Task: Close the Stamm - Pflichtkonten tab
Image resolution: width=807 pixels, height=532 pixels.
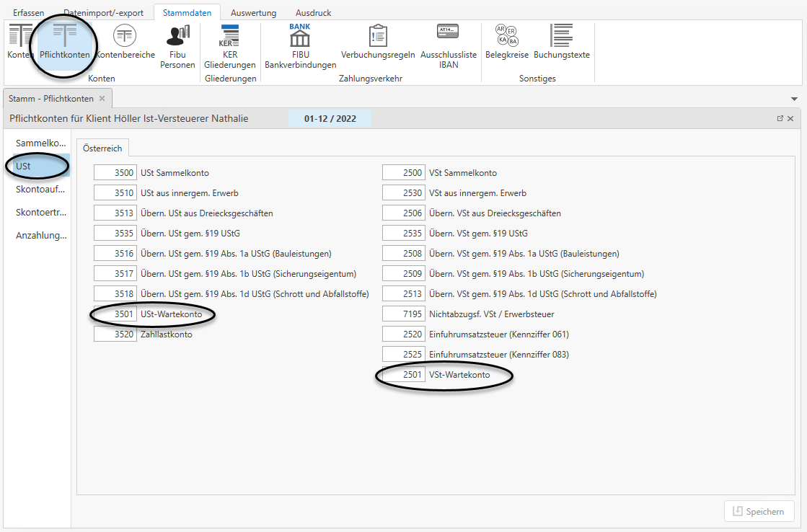Action: pyautogui.click(x=102, y=99)
